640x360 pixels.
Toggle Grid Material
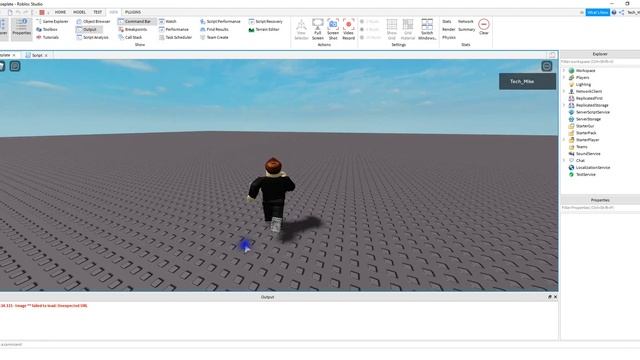pyautogui.click(x=408, y=29)
